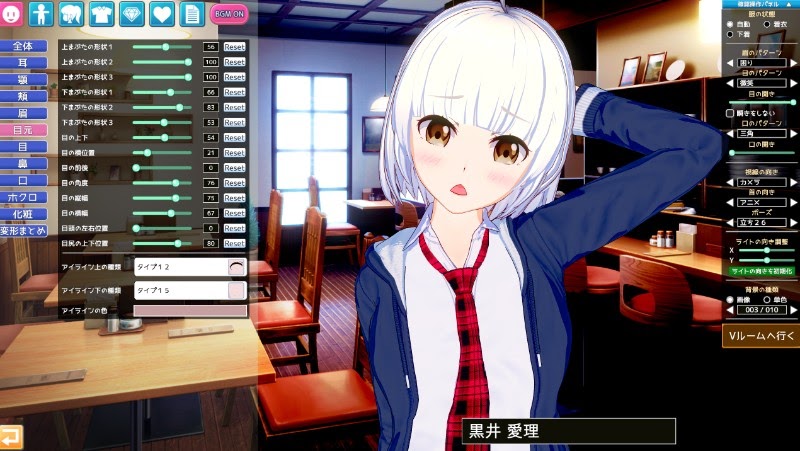800x451 pixels.
Task: Open the Hair editing category icon
Action: coord(71,14)
